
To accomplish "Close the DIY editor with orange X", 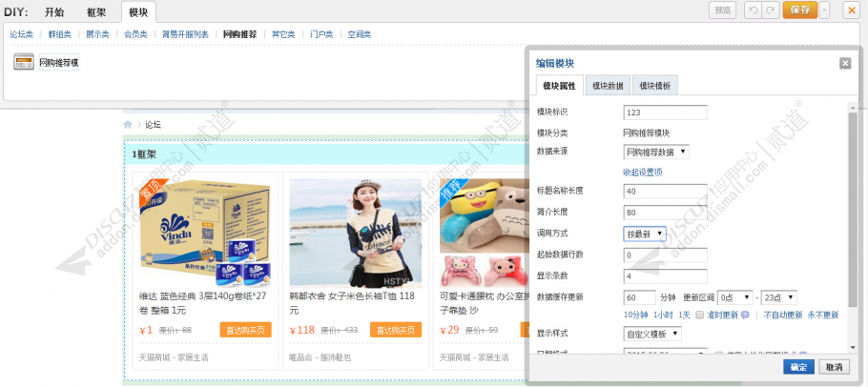I will (x=852, y=10).
